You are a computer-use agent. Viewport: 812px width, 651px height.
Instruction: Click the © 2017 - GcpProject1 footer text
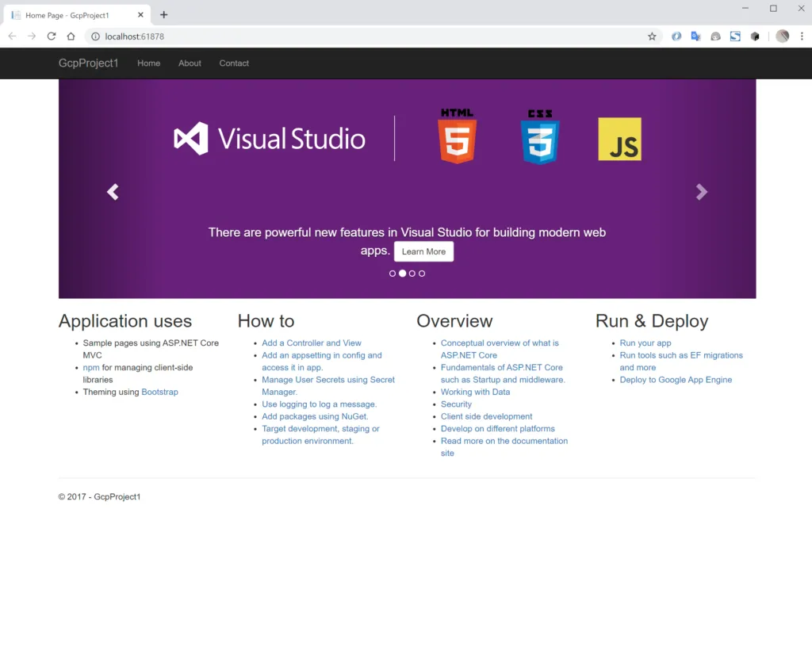pyautogui.click(x=99, y=496)
